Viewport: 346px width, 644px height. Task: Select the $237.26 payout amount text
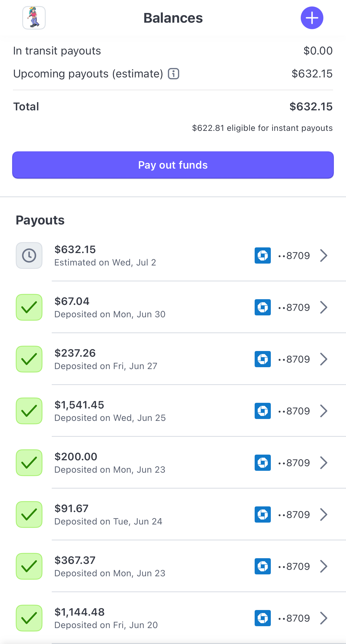coord(75,353)
